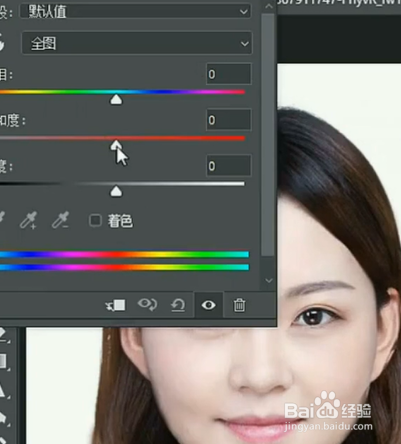Image resolution: width=401 pixels, height=444 pixels.
Task: Click the properties panel vertical scrollbar thumb
Action: (x=268, y=135)
